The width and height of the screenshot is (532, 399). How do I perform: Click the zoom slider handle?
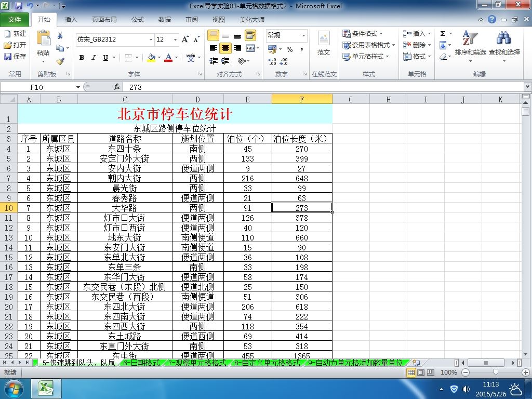[496, 373]
